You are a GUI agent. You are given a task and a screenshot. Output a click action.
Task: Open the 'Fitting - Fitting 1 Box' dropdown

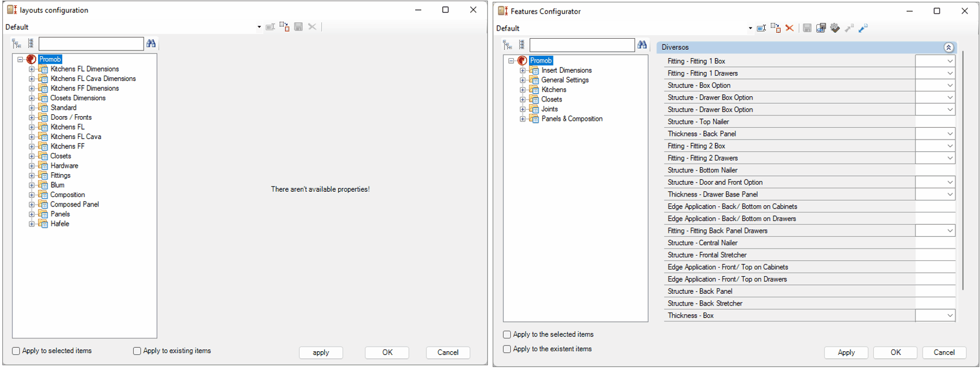pos(949,61)
